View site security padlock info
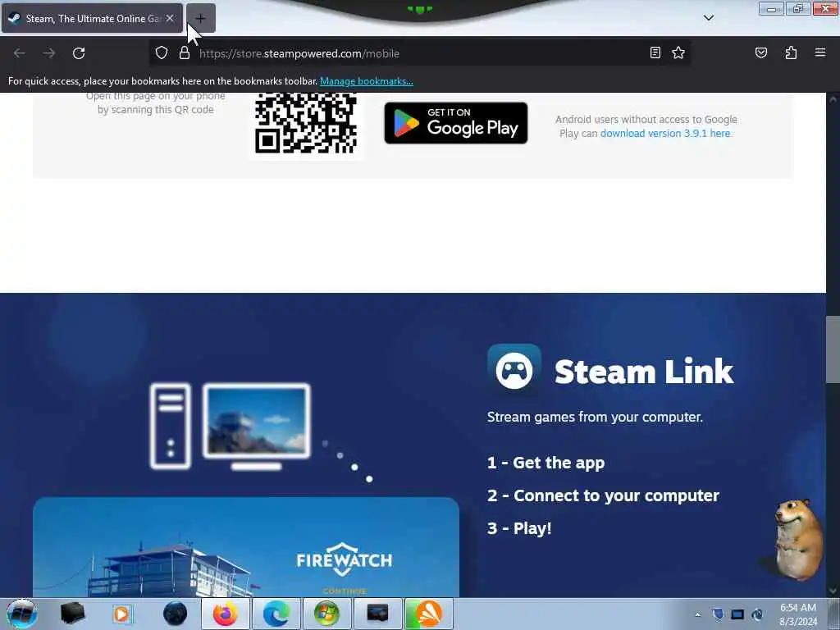Viewport: 840px width, 630px height. [x=185, y=53]
